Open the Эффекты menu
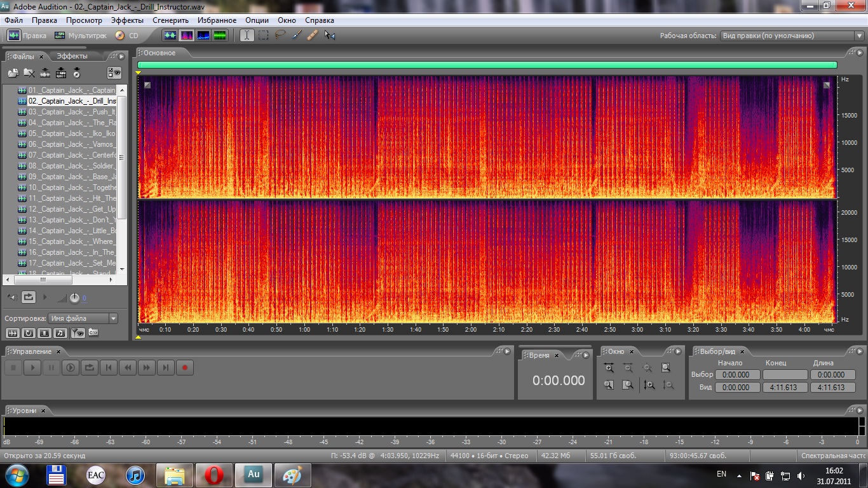 coord(127,20)
